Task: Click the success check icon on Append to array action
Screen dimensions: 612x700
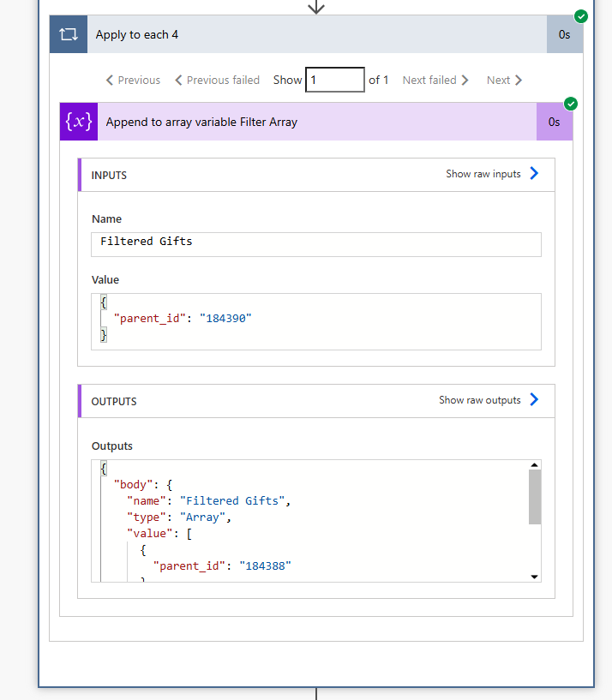Action: [x=571, y=104]
